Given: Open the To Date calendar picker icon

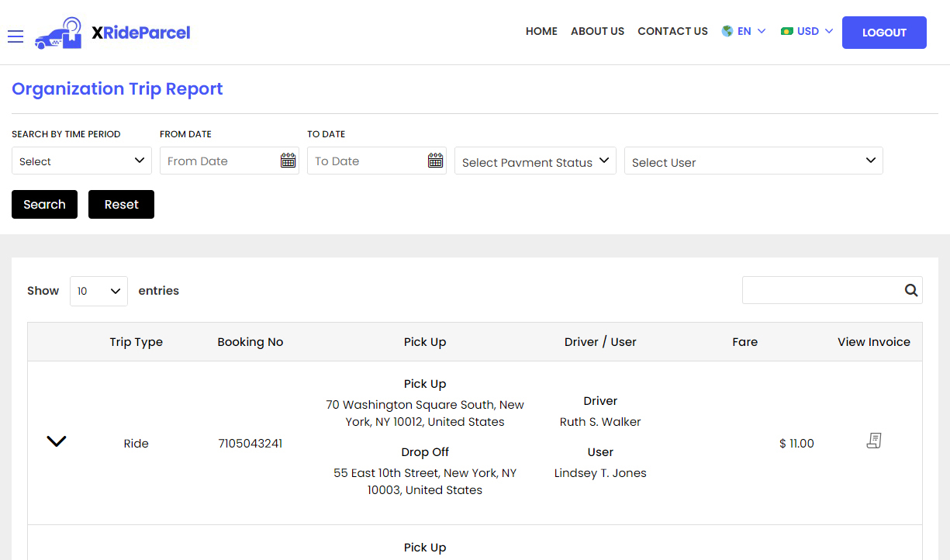Looking at the screenshot, I should tap(435, 161).
